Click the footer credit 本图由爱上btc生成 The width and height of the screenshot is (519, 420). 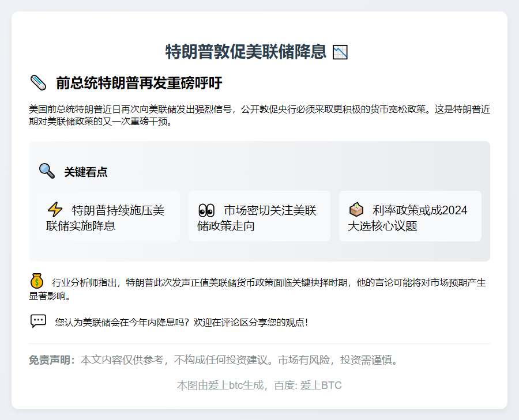(x=259, y=385)
